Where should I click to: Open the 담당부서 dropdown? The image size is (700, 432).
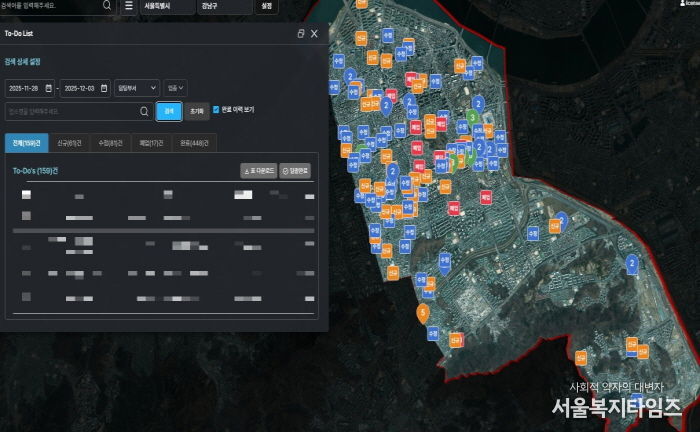coord(136,88)
